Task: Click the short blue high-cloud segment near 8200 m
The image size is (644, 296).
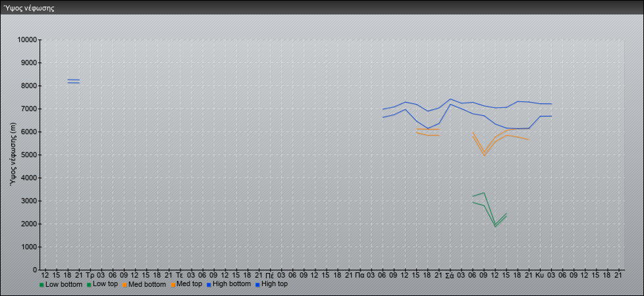Action: pyautogui.click(x=74, y=82)
